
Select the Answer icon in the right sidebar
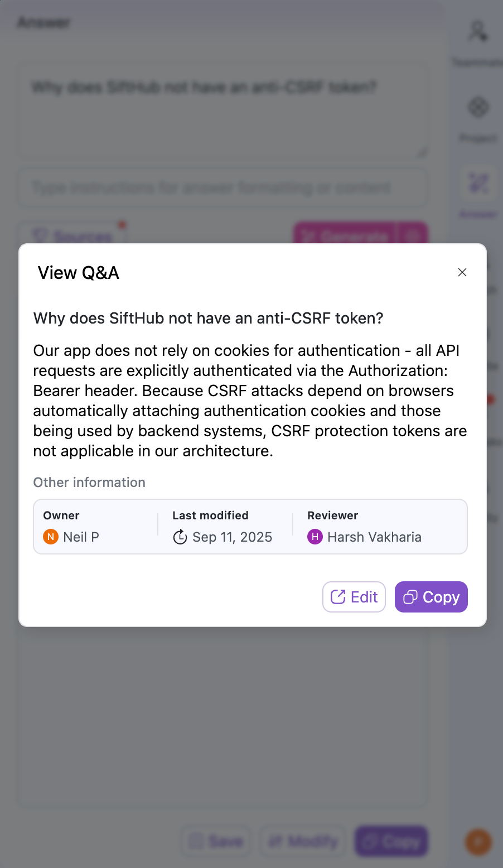(x=478, y=184)
